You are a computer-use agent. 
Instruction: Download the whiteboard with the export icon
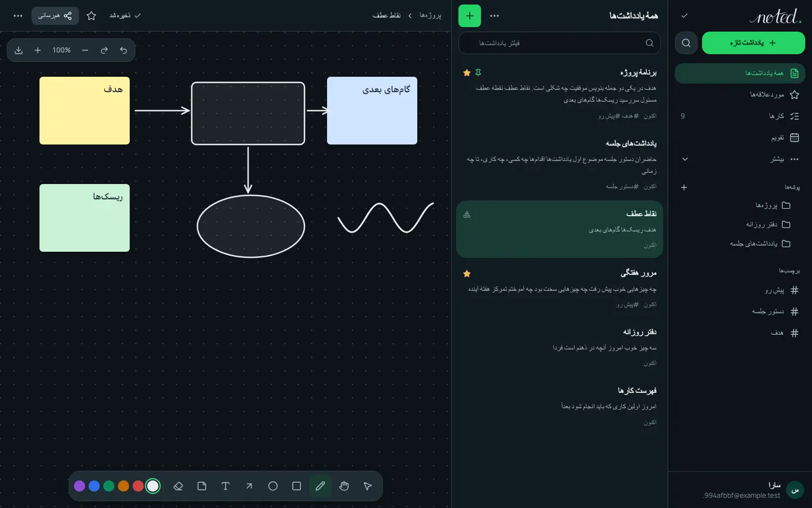(19, 50)
